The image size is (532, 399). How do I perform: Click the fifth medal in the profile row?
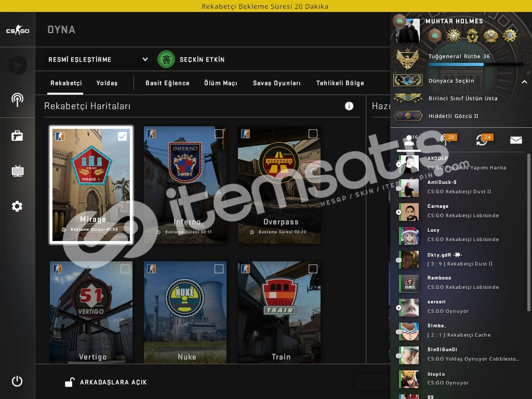pyautogui.click(x=509, y=36)
